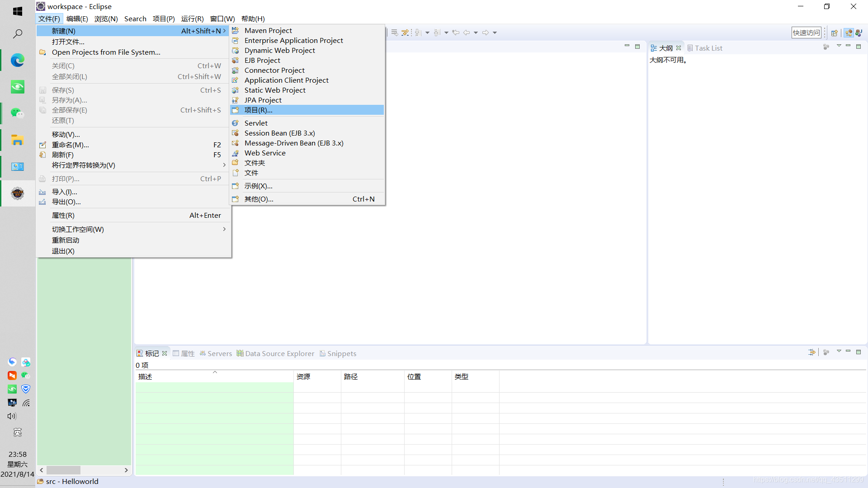Switch to the Java perspective icon

pyautogui.click(x=859, y=33)
